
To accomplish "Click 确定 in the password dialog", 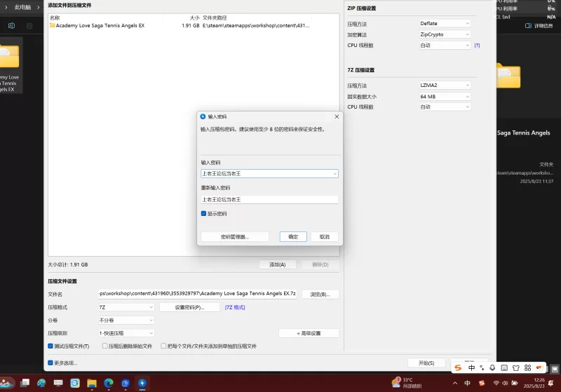I will pyautogui.click(x=293, y=237).
